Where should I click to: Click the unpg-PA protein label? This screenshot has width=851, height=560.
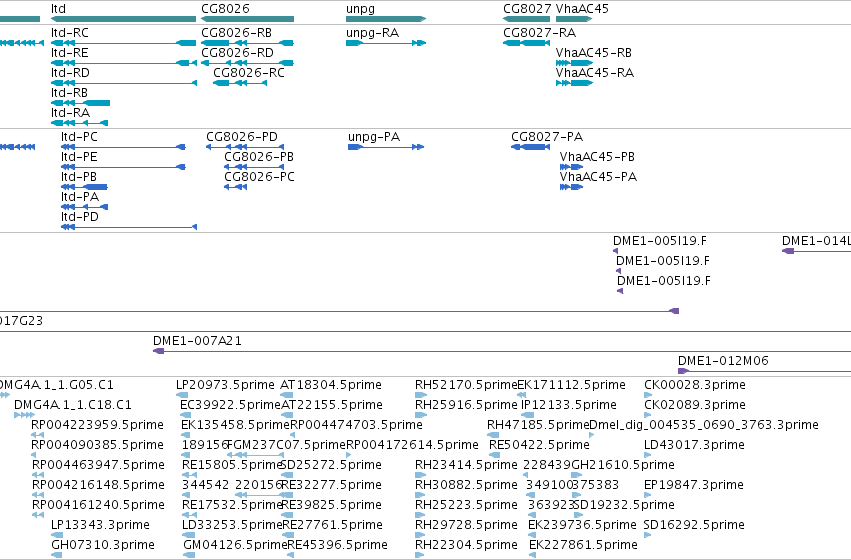(x=374, y=137)
